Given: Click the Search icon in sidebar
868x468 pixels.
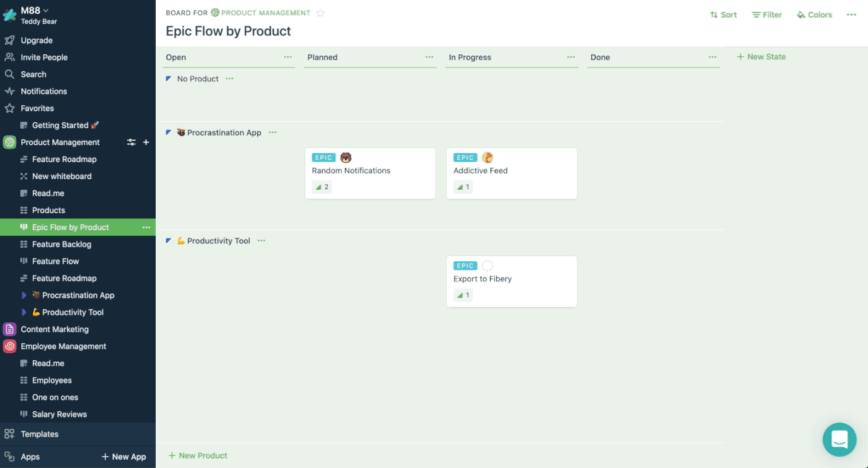Looking at the screenshot, I should pos(9,74).
